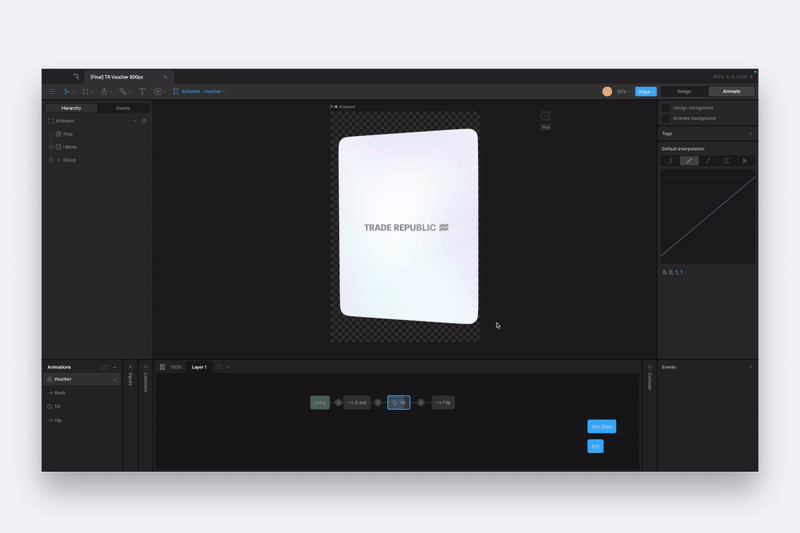Screen dimensions: 800x533
Task: Click the play triangle beside Artboard label
Action: tap(332, 107)
